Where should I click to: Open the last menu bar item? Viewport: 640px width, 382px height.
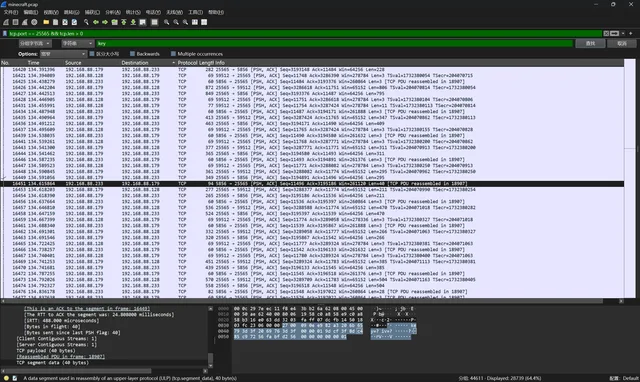(216, 12)
